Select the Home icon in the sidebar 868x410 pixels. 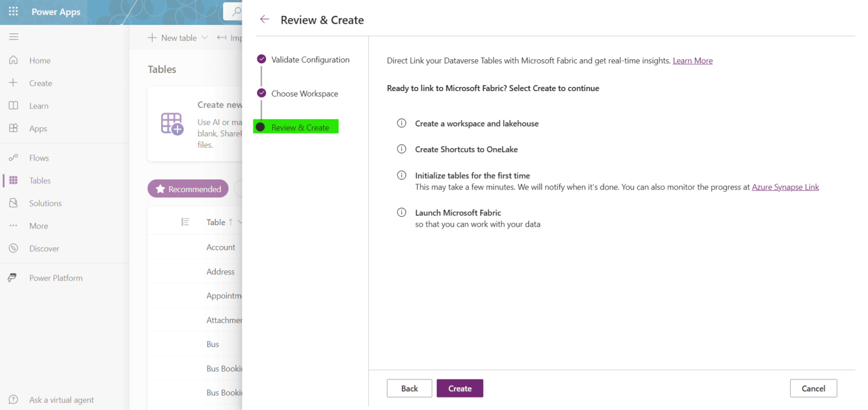14,60
